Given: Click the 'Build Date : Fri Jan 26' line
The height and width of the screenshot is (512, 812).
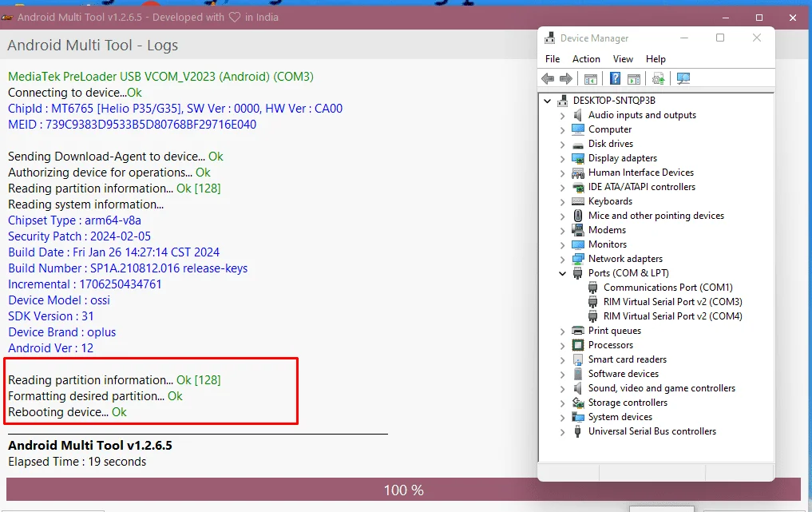Looking at the screenshot, I should (114, 252).
